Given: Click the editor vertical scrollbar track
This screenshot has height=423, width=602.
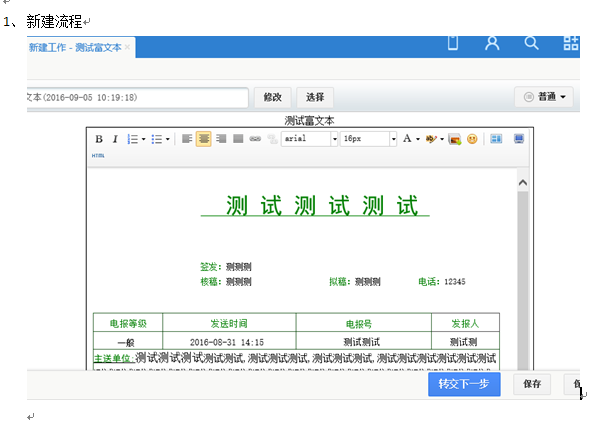Looking at the screenshot, I should coord(523,280).
